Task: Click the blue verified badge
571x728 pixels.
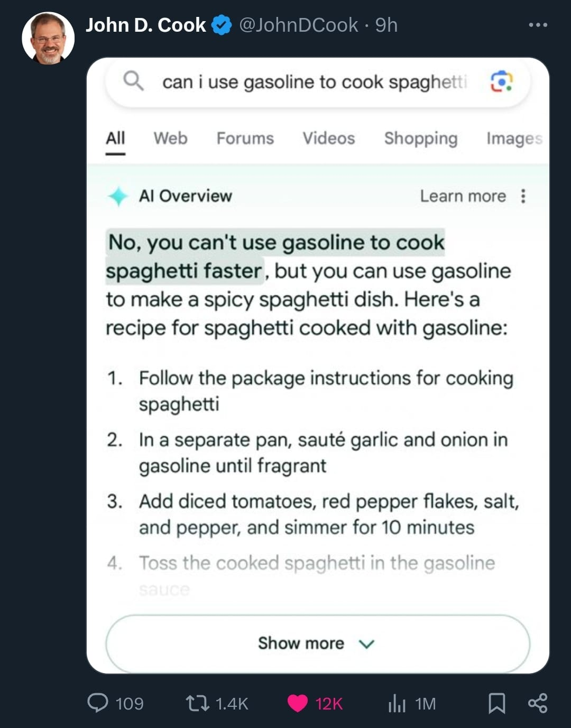Action: click(222, 25)
